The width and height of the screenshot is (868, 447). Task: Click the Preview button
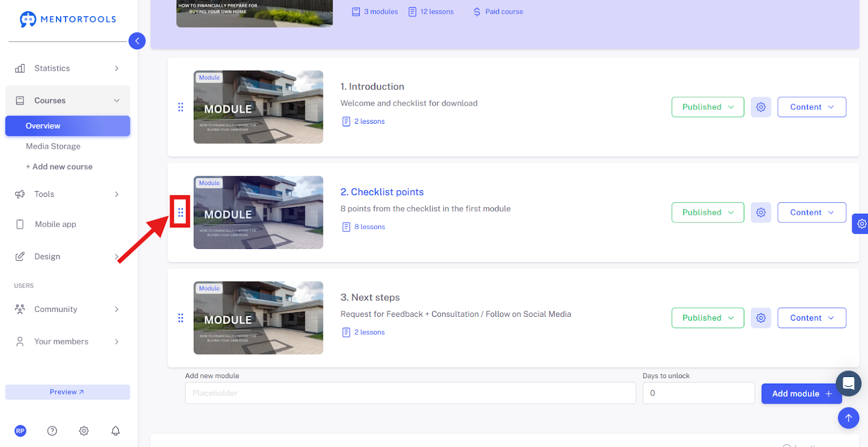pyautogui.click(x=68, y=392)
